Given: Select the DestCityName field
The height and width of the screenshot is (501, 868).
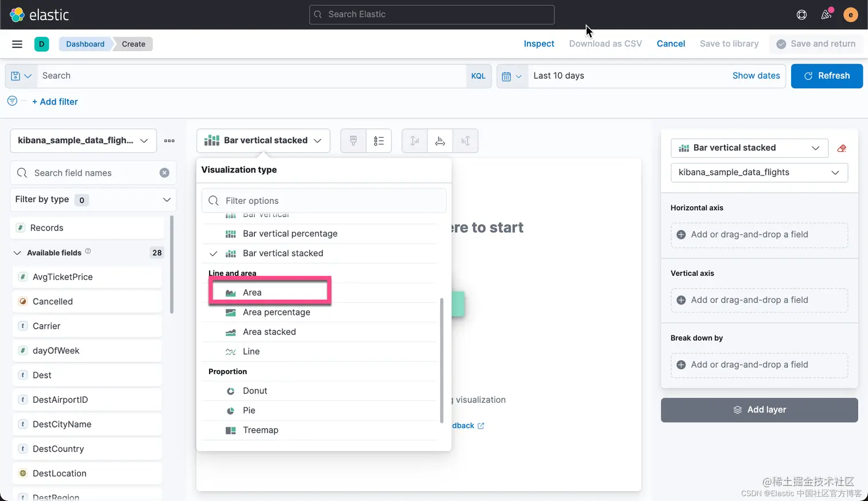Looking at the screenshot, I should pyautogui.click(x=87, y=424).
